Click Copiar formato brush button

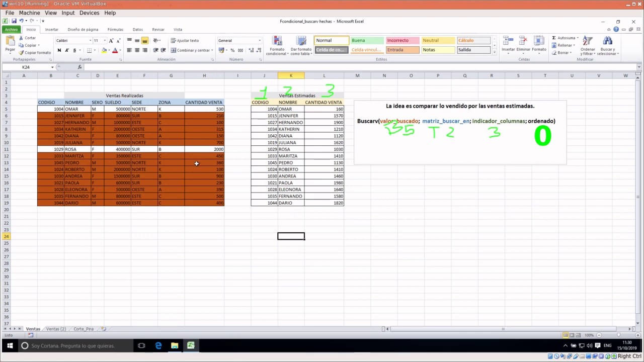click(x=35, y=52)
